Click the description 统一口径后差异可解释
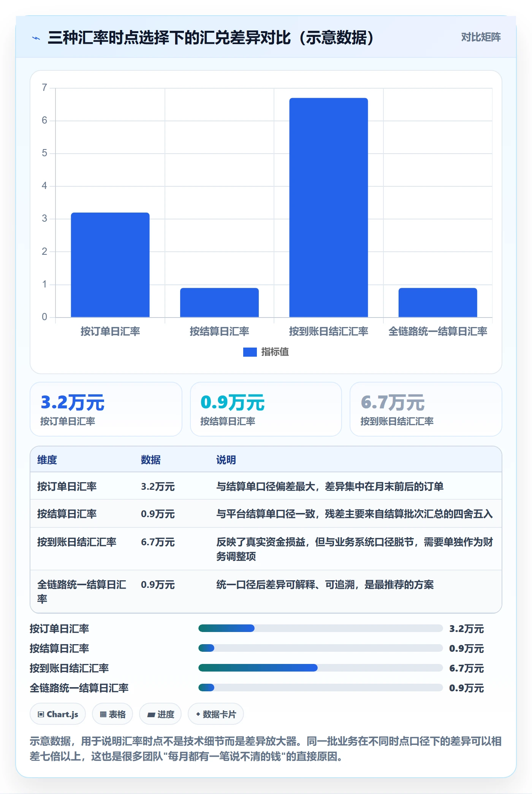Viewport: 532px width, 794px height. click(x=325, y=584)
